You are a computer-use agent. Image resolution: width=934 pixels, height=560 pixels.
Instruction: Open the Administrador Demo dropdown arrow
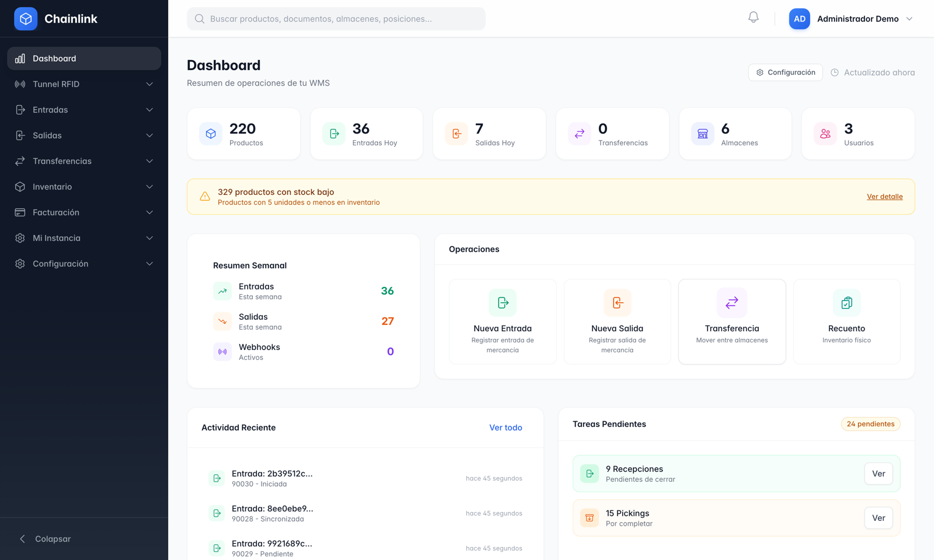coord(909,19)
